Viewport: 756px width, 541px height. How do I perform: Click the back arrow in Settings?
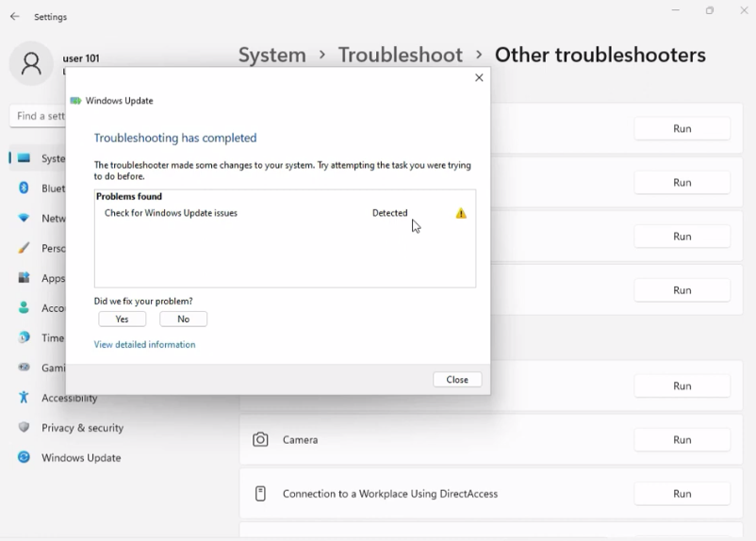click(x=14, y=17)
